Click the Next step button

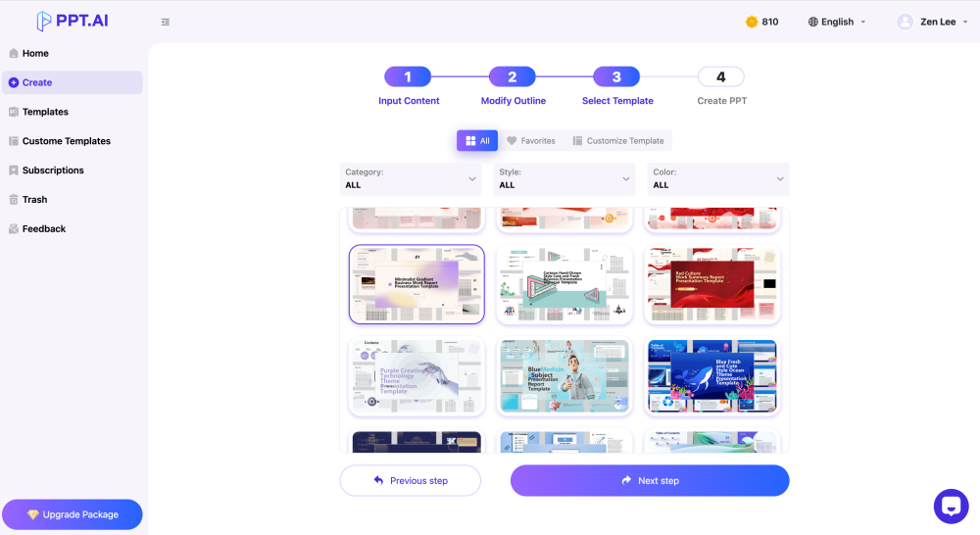(x=650, y=481)
